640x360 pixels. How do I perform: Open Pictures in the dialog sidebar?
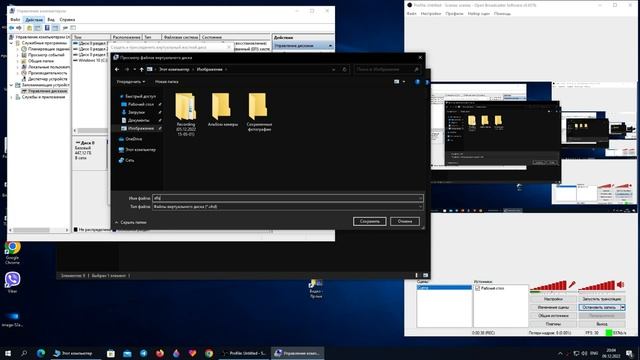coord(140,128)
